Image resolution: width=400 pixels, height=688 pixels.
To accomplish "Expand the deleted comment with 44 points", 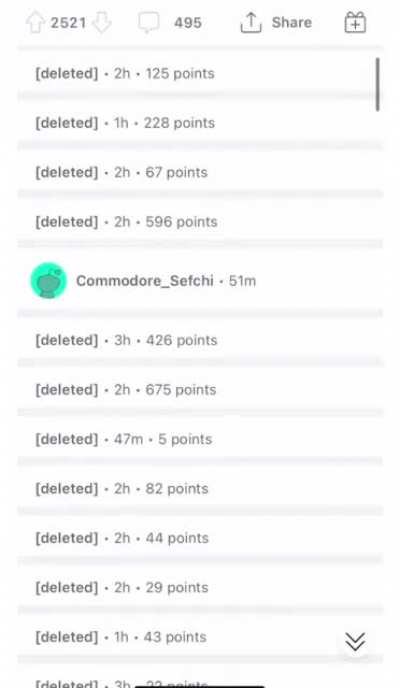I will pyautogui.click(x=200, y=538).
